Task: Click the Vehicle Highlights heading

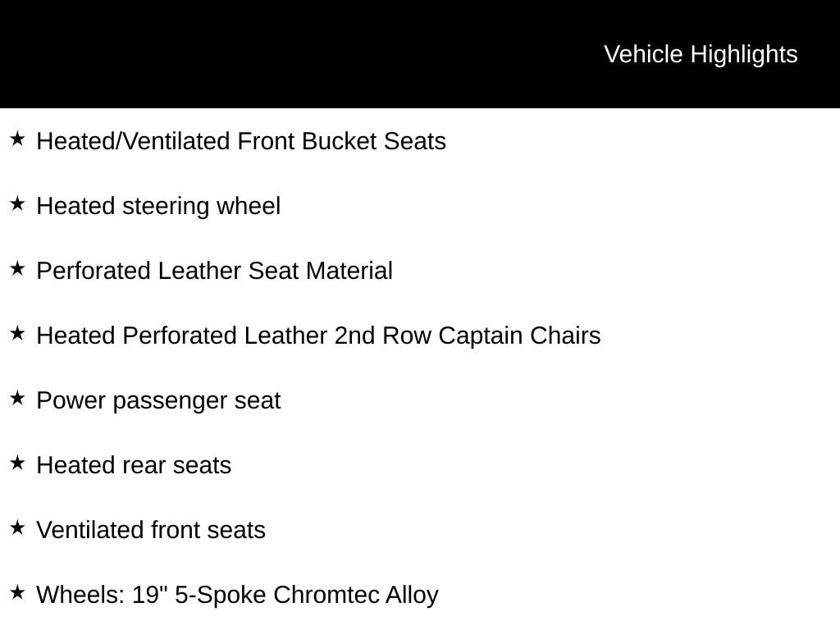Action: tap(701, 55)
